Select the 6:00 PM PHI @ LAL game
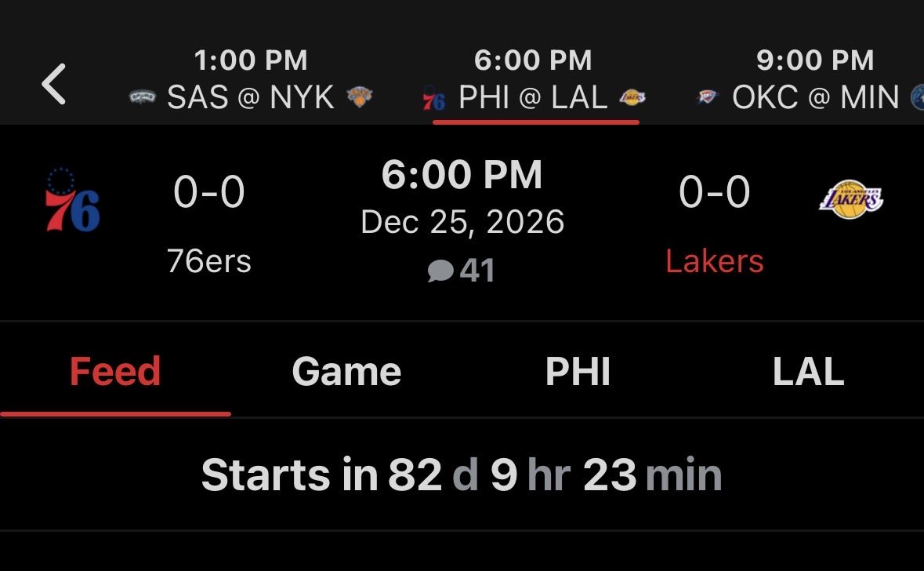 (x=533, y=80)
